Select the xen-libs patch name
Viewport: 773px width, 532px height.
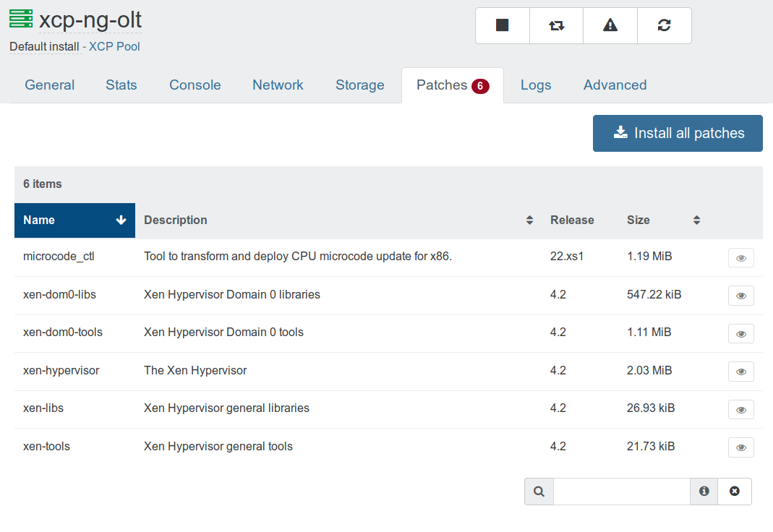[43, 408]
